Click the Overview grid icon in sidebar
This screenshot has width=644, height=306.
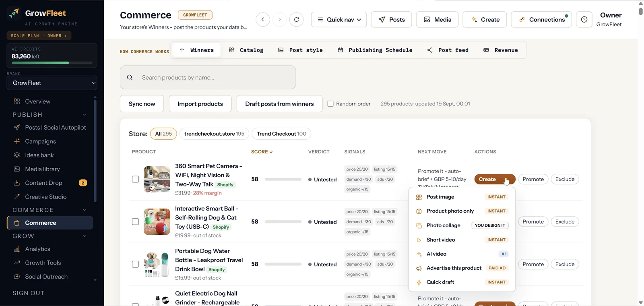[17, 101]
